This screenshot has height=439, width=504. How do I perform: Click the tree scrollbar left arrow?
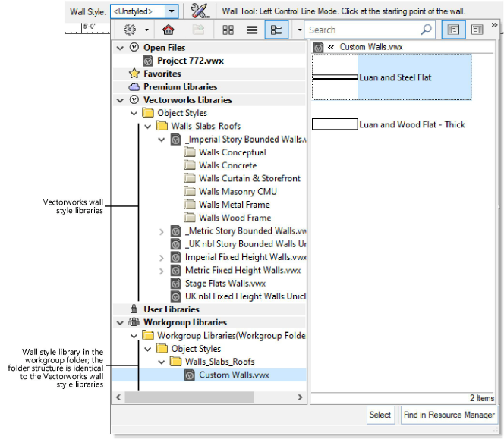pyautogui.click(x=118, y=397)
